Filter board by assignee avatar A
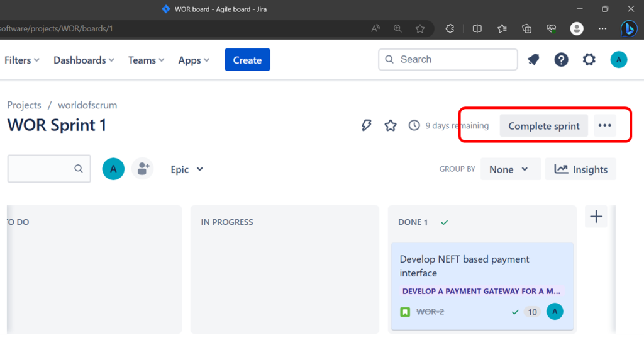The width and height of the screenshot is (644, 352). 113,169
